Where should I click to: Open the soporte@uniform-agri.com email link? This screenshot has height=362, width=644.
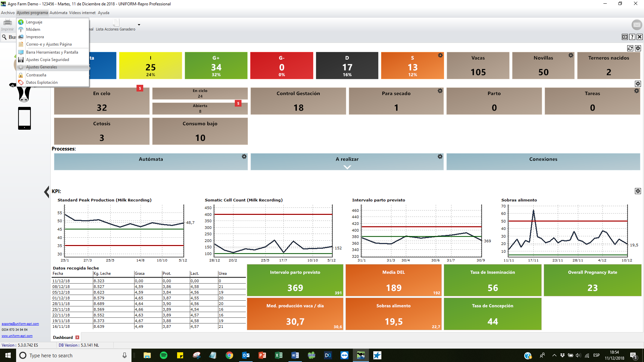coord(20,324)
